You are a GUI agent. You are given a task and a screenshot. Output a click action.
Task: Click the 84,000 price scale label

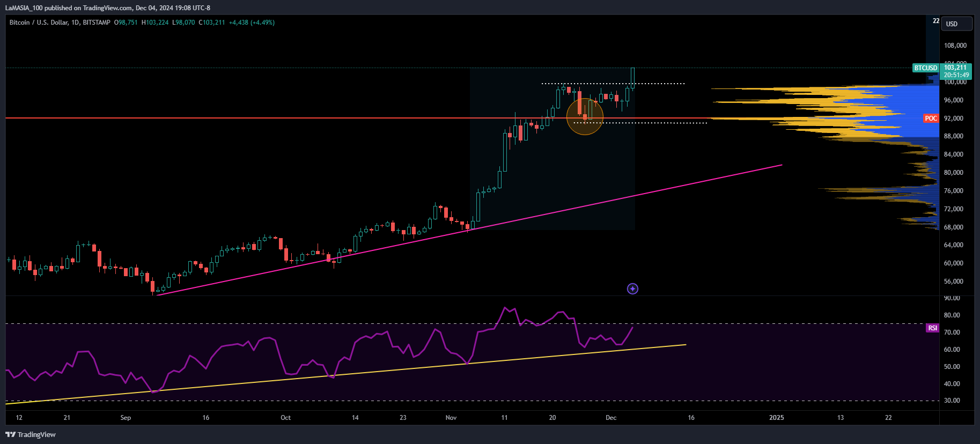(954, 154)
